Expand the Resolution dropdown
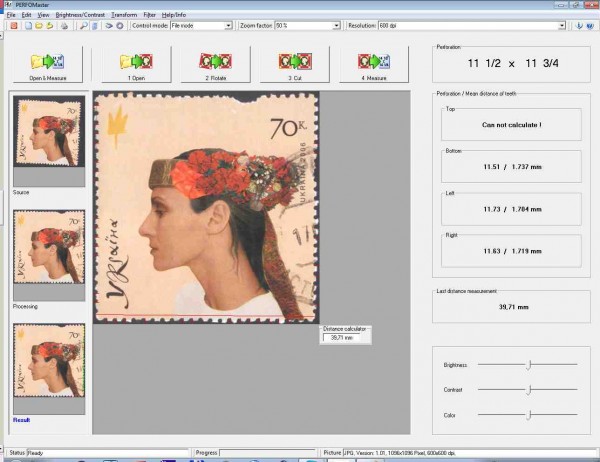Viewport: 600px width, 462px height. pos(561,26)
